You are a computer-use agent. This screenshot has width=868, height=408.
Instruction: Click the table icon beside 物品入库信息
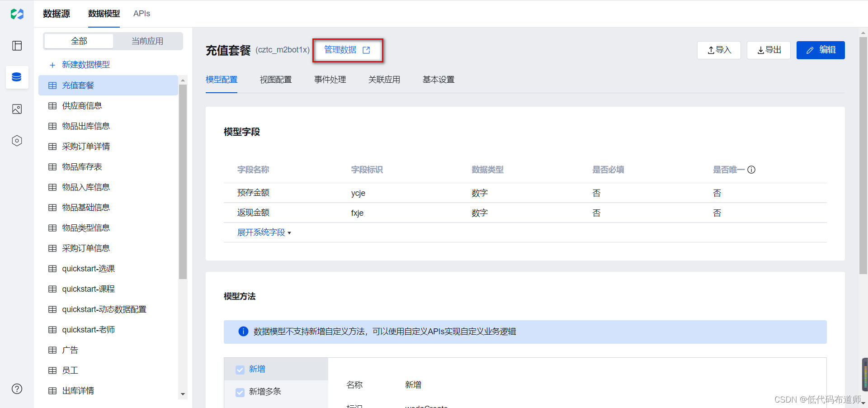tap(52, 187)
